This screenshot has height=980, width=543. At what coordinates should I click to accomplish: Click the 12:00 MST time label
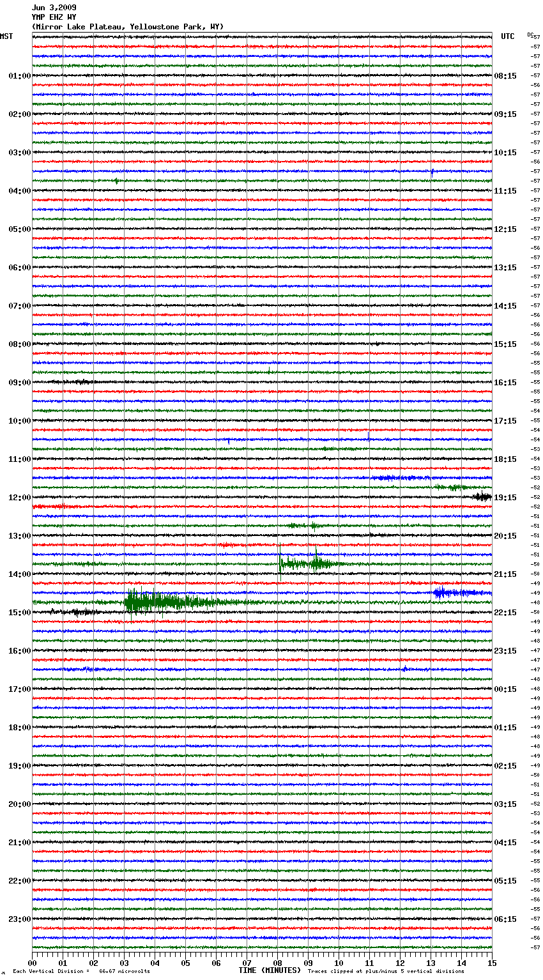point(20,498)
